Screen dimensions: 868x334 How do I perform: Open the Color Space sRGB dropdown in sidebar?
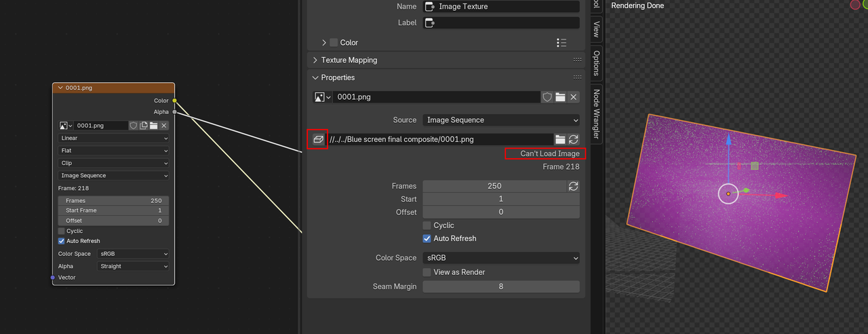501,258
